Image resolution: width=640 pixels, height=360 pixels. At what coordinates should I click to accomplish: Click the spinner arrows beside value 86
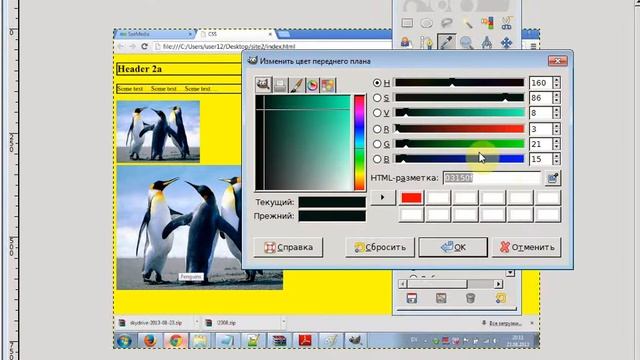pyautogui.click(x=557, y=98)
